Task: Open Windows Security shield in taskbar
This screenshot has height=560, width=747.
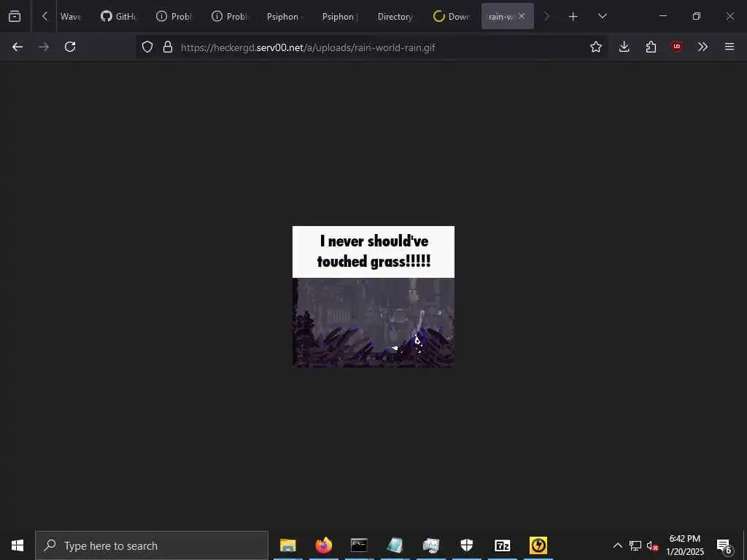Action: pos(467,545)
